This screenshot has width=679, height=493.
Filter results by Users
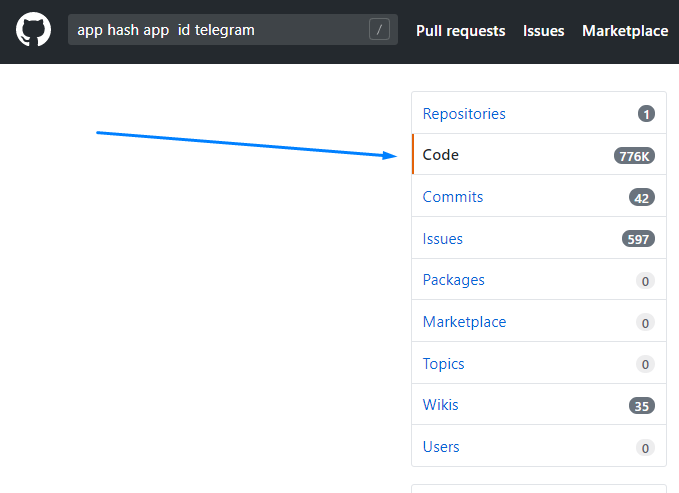coord(441,447)
